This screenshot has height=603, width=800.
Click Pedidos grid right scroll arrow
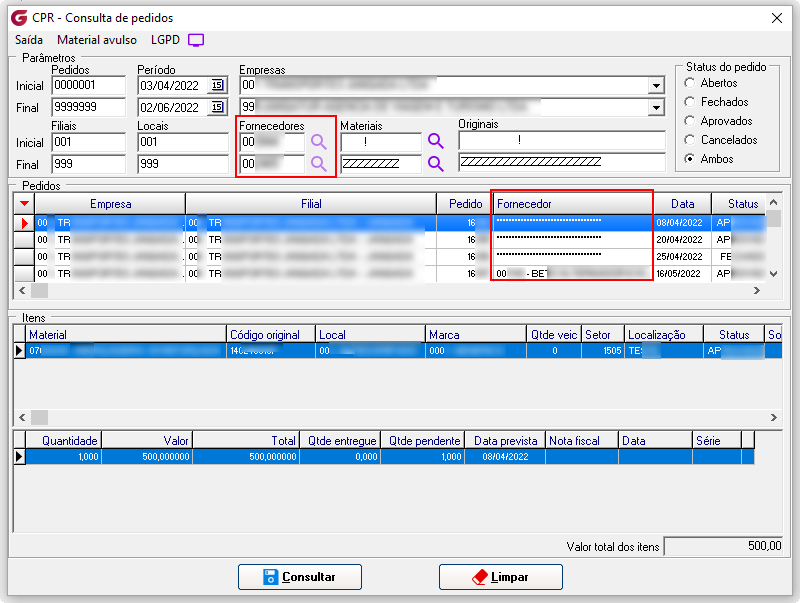(757, 290)
